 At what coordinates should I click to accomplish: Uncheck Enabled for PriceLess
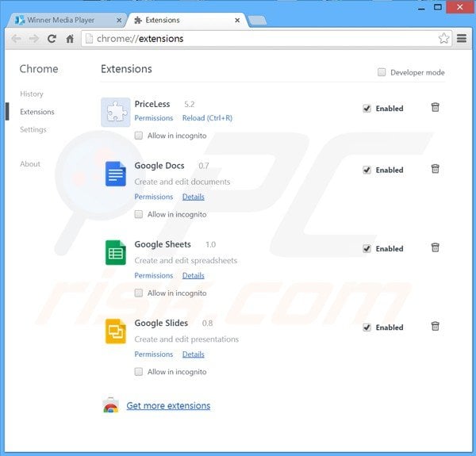pyautogui.click(x=367, y=109)
